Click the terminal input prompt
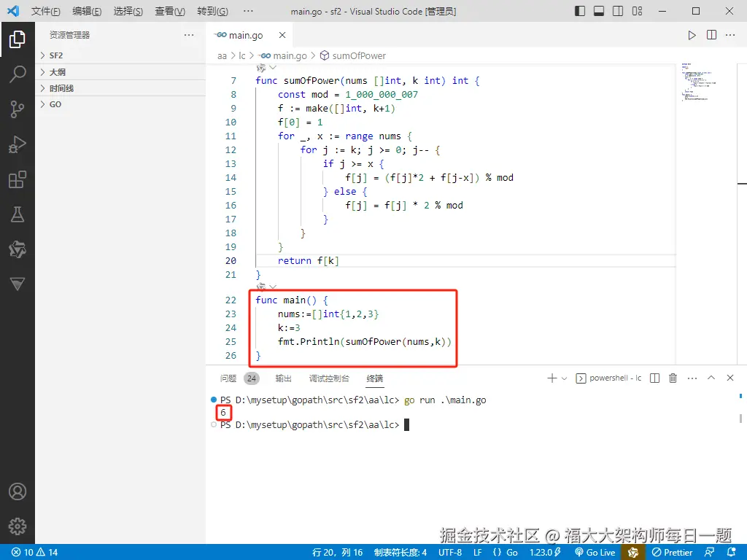Image resolution: width=747 pixels, height=560 pixels. [x=406, y=425]
